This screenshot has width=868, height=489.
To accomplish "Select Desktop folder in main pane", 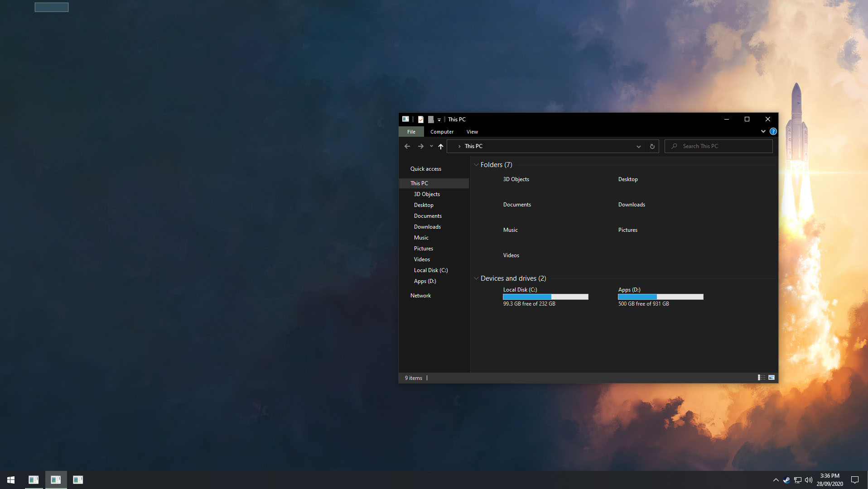I will coord(628,179).
